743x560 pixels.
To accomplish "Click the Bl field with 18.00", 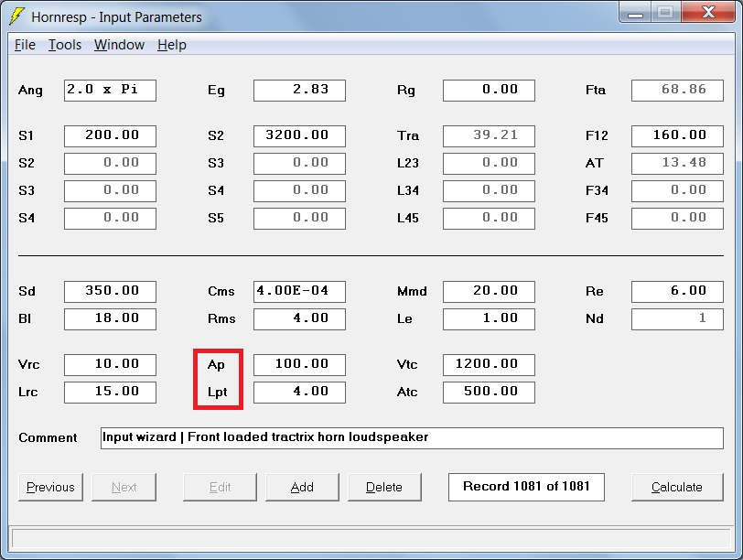I will coord(111,319).
